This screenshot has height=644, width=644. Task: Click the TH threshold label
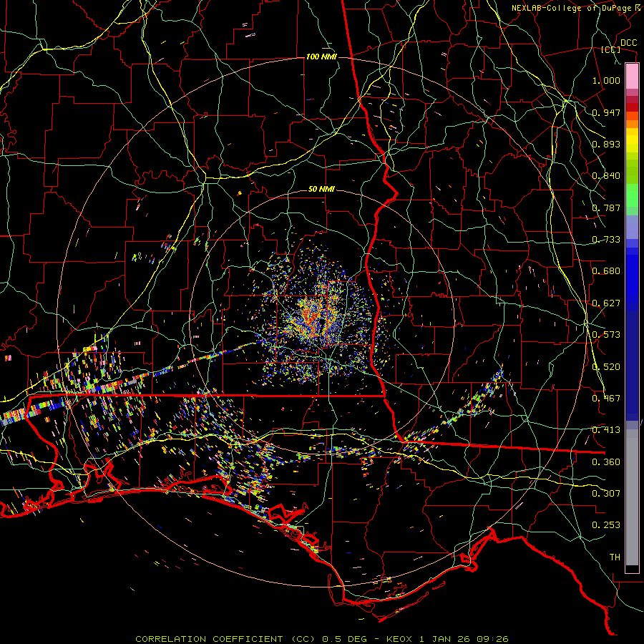point(615,557)
